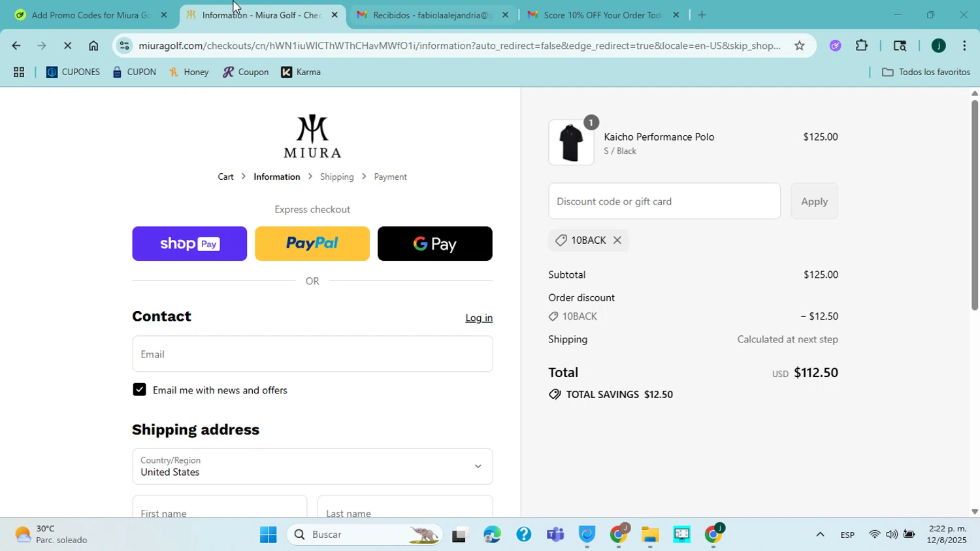Open the Wi-Fi network icon

point(874,535)
